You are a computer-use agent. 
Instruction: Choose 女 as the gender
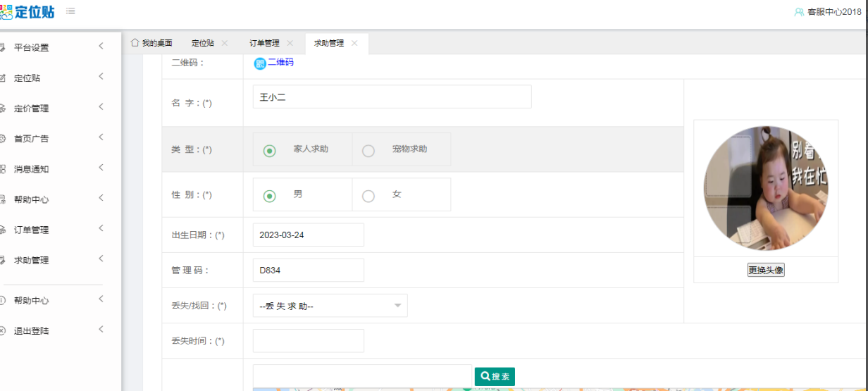click(x=368, y=196)
